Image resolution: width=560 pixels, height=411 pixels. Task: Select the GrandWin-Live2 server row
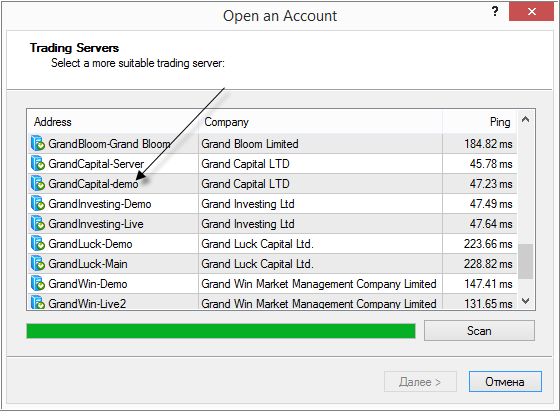(x=272, y=302)
